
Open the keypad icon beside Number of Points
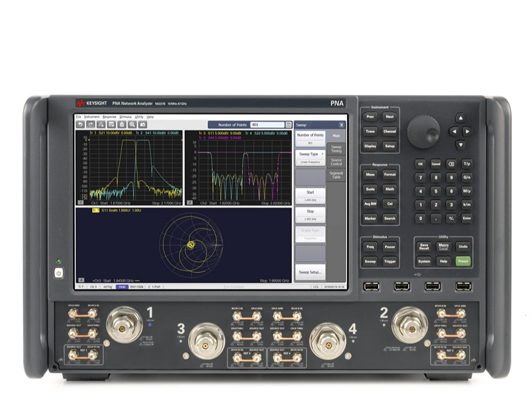[289, 125]
